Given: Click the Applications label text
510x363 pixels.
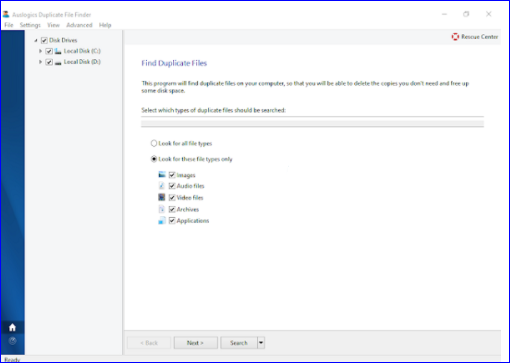Looking at the screenshot, I should coord(193,221).
